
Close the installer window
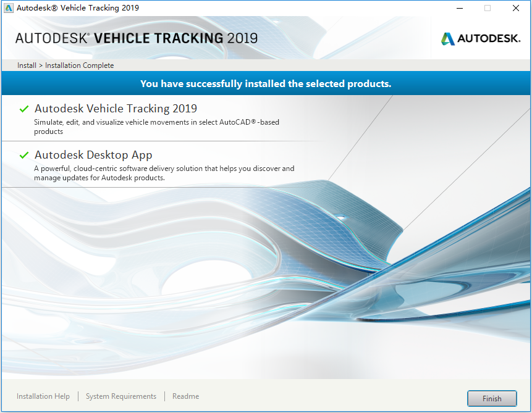point(516,8)
